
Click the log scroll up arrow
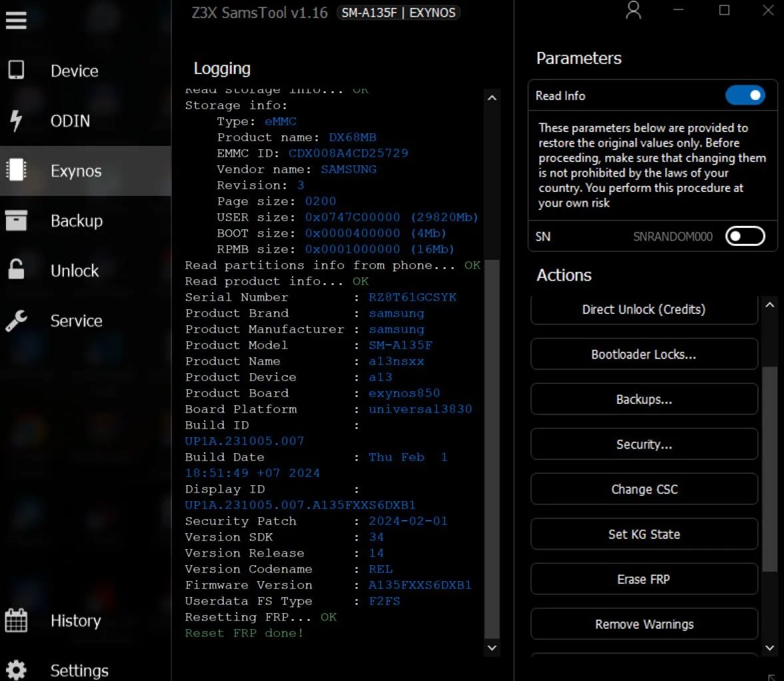[492, 97]
